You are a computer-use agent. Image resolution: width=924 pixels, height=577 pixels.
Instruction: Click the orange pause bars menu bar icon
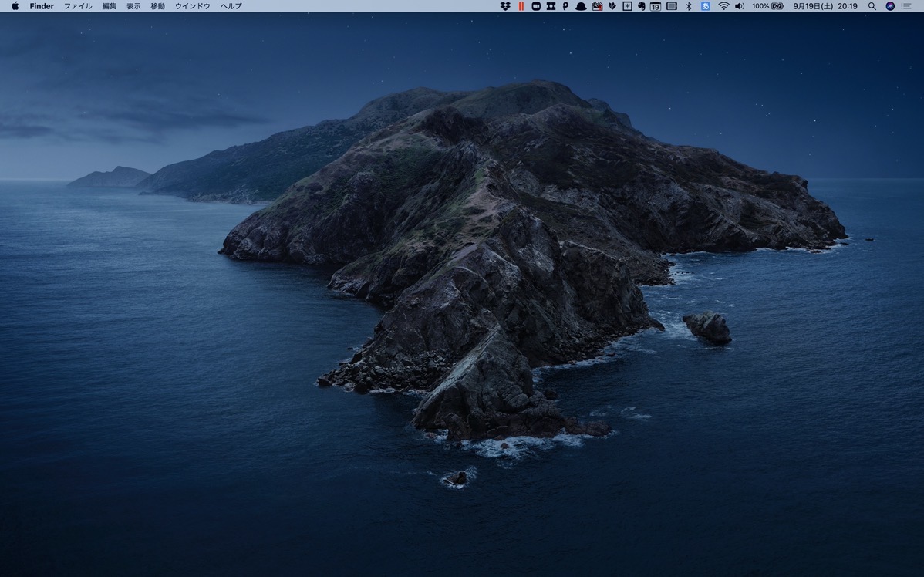(521, 6)
